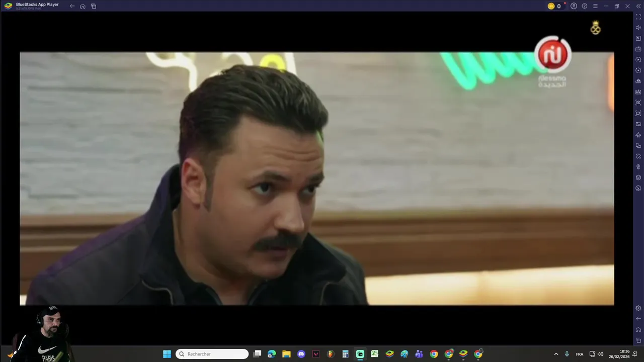This screenshot has height=362, width=644.
Task: Toggle the cursor lock sidebar icon
Action: click(638, 38)
